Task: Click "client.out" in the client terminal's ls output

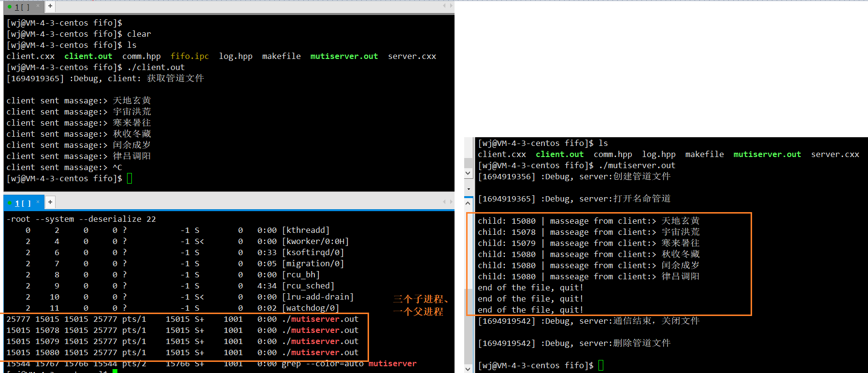Action: (88, 56)
